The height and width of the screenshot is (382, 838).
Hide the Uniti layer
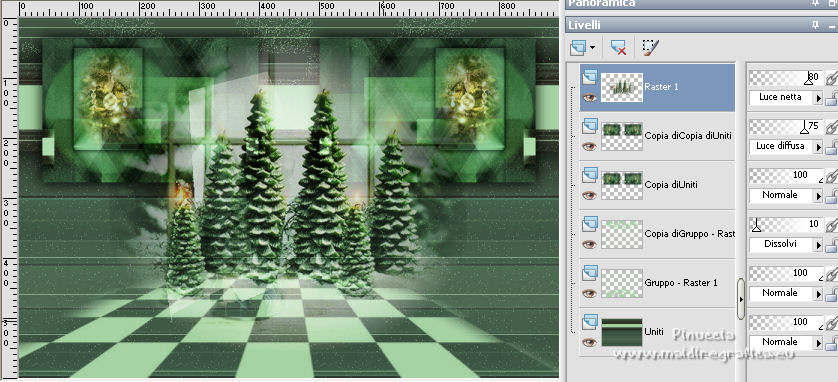coord(589,342)
